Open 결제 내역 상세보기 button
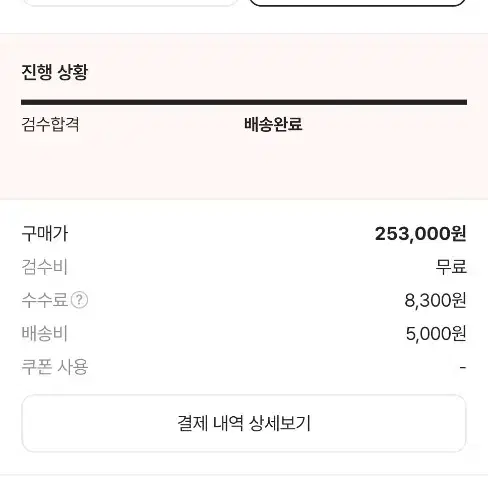Viewport: 488px width, 488px height. (244, 423)
